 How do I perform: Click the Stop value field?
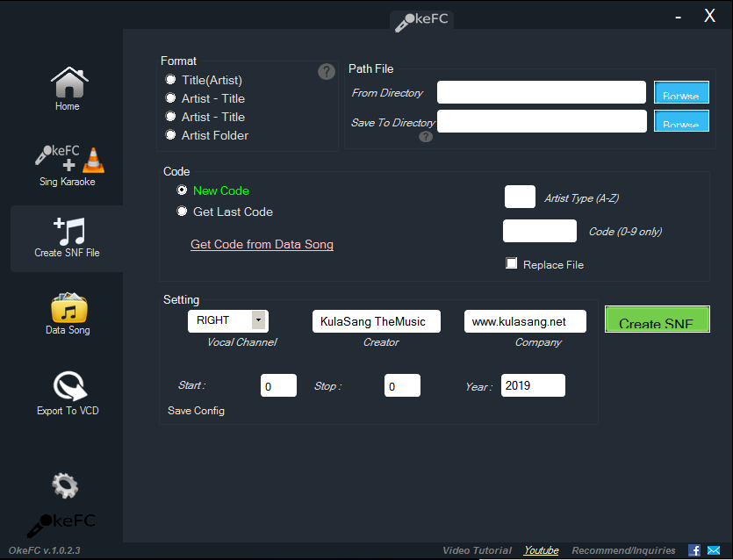pyautogui.click(x=403, y=385)
